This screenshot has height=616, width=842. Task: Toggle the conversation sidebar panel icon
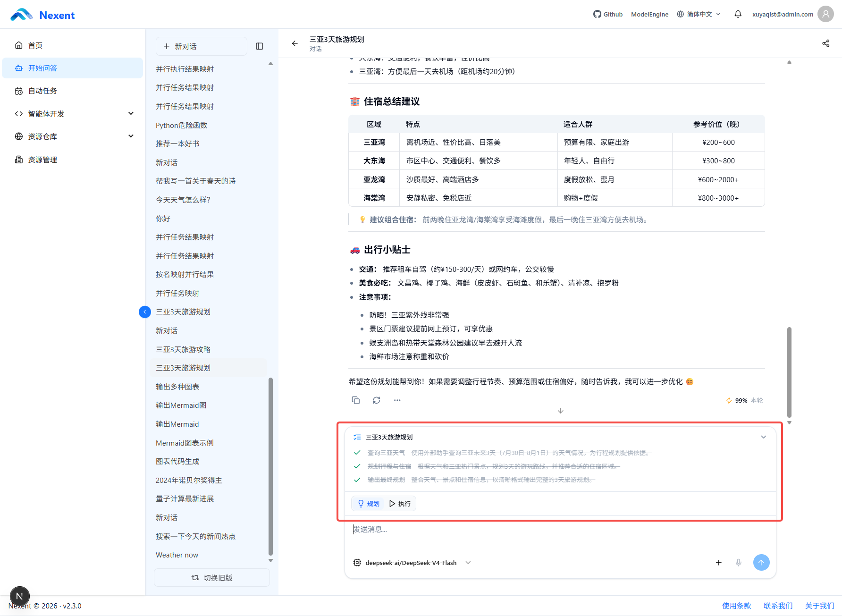[260, 46]
